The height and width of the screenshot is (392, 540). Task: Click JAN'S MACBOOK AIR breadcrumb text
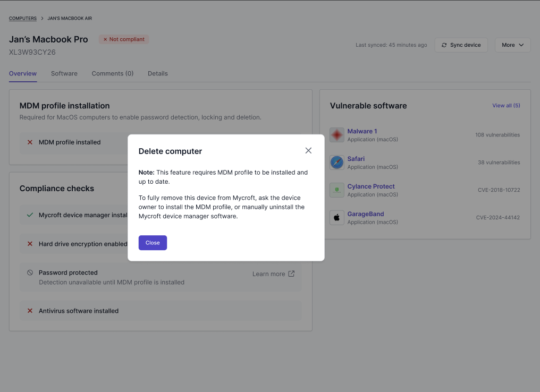pos(70,18)
